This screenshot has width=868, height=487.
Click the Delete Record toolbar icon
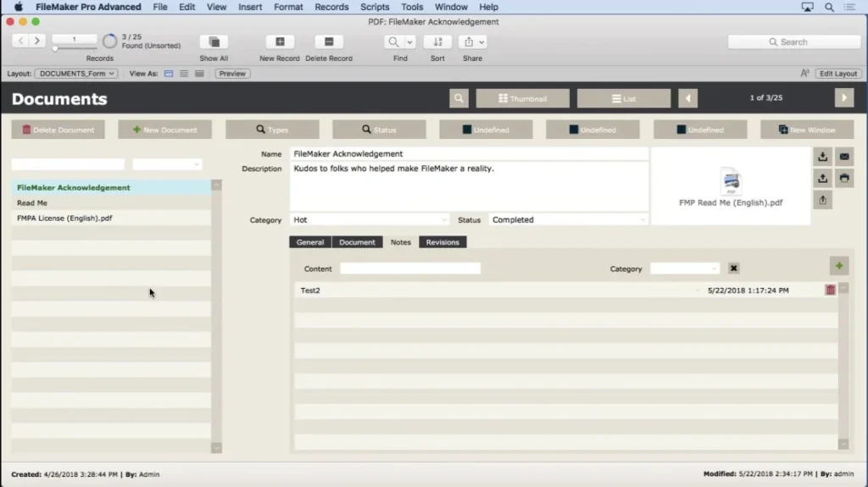pos(329,42)
